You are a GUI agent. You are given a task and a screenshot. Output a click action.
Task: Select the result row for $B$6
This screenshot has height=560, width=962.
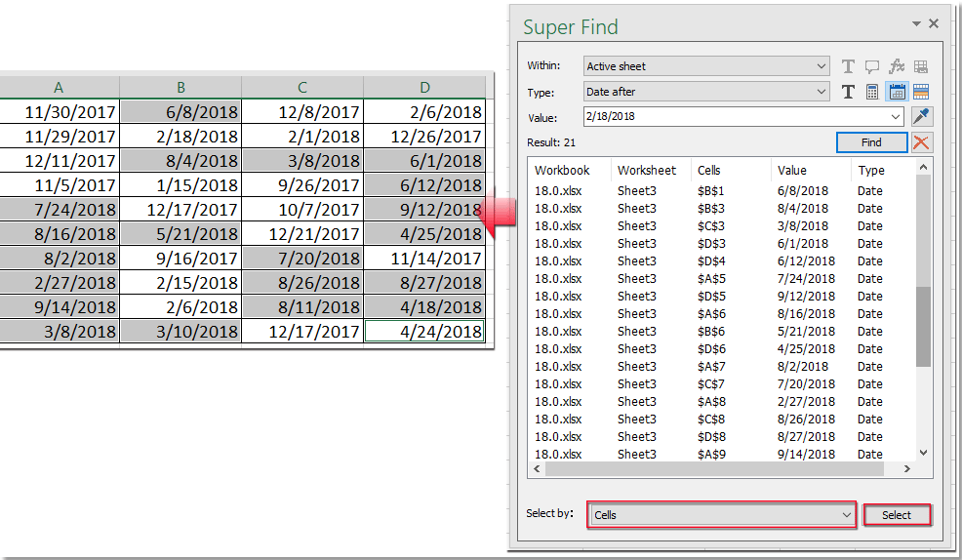[722, 331]
